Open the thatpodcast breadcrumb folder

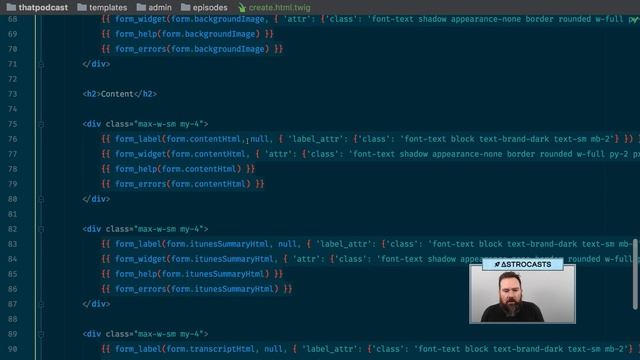tap(37, 7)
